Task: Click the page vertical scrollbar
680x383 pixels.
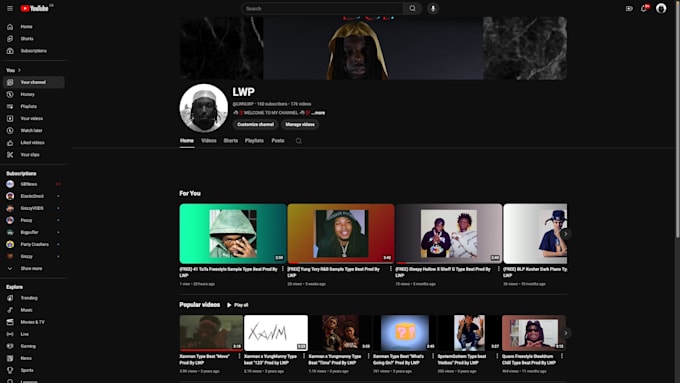Action: (x=677, y=121)
